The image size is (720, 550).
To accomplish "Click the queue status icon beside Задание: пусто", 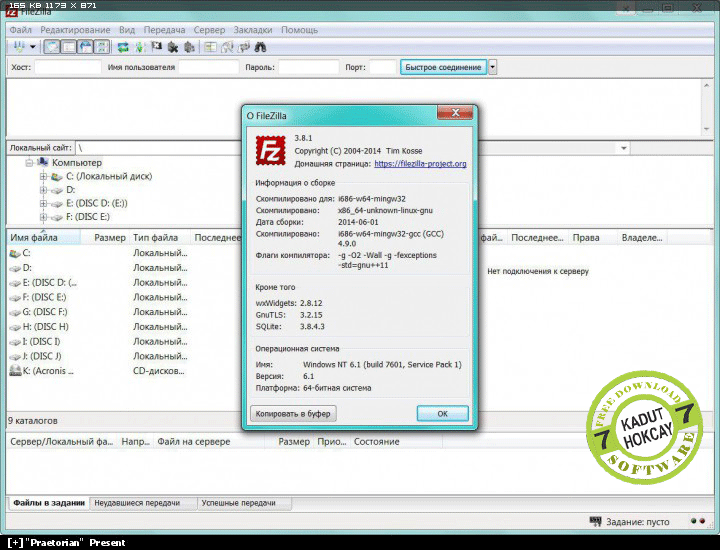I will coord(596,521).
